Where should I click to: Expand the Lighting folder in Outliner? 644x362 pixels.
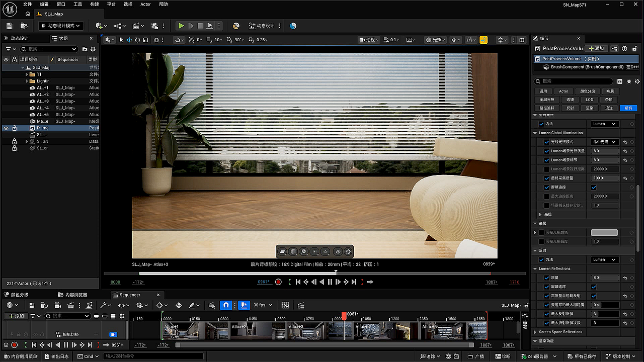pos(27,81)
